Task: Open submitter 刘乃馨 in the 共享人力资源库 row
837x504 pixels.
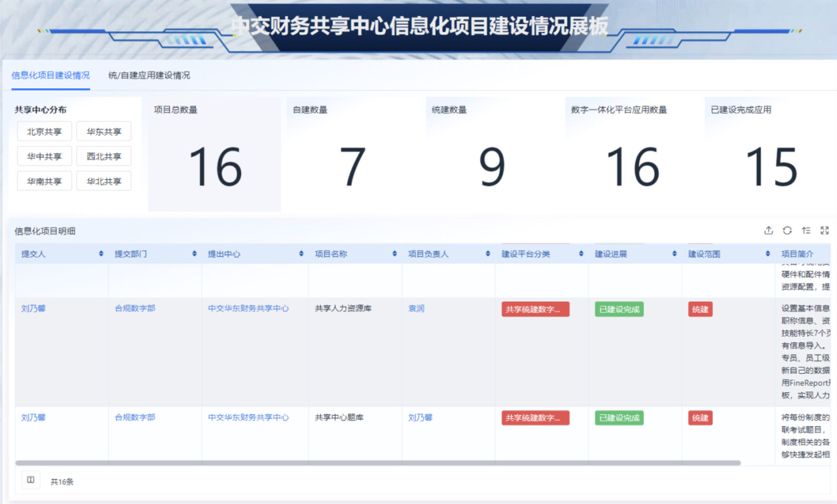Action: point(33,309)
